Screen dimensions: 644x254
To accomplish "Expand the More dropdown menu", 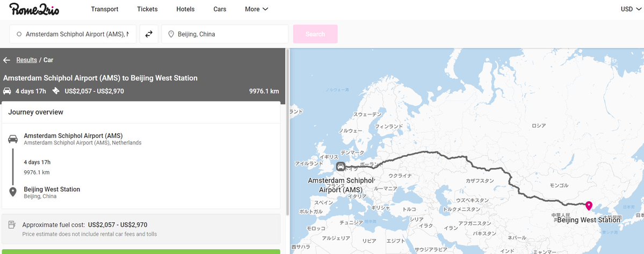I will point(256,9).
